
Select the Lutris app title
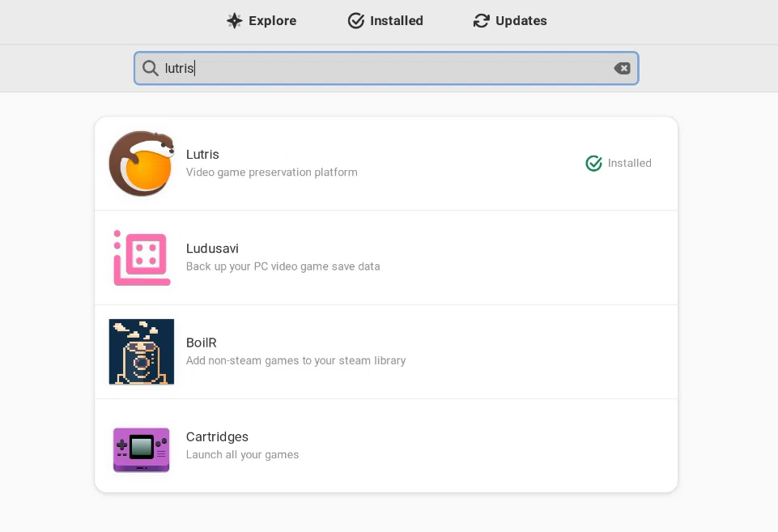click(x=202, y=155)
